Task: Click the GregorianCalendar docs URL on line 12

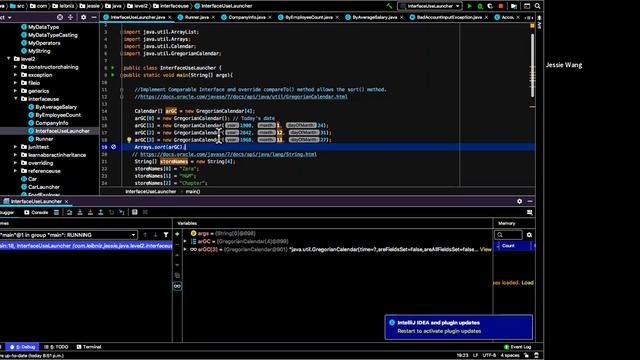Action: tap(243, 97)
